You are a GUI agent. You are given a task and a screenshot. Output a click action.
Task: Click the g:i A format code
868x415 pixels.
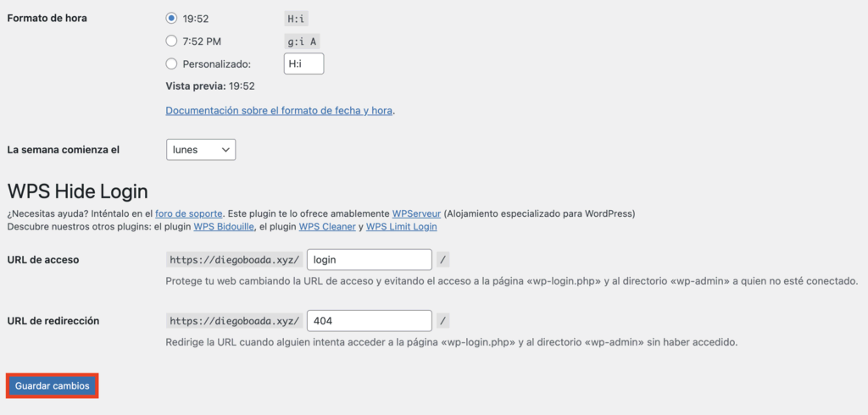(x=303, y=41)
